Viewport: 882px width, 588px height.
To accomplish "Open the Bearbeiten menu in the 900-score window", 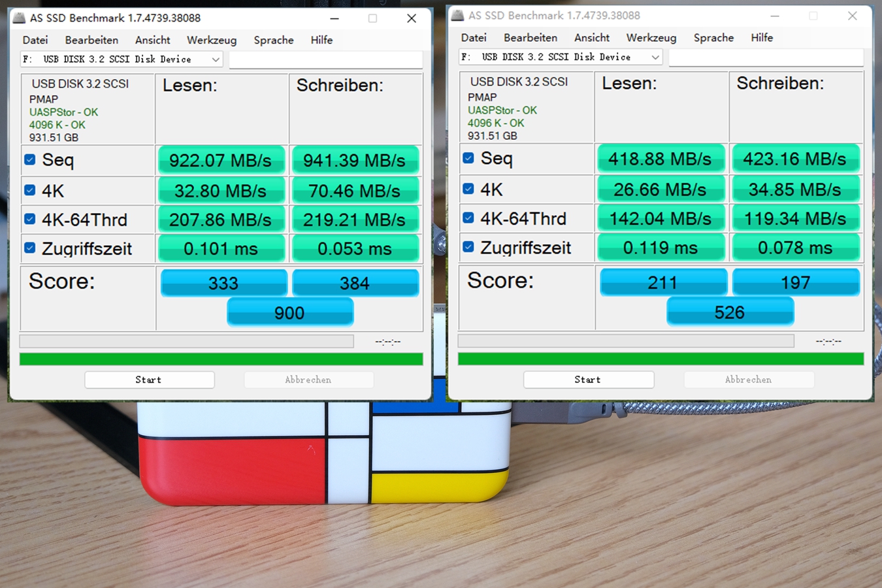I will click(91, 40).
